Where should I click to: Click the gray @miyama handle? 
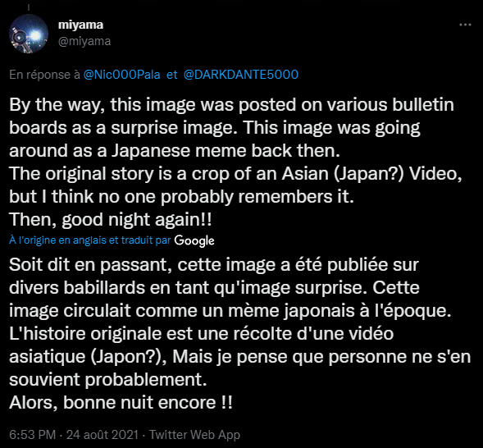pos(84,41)
